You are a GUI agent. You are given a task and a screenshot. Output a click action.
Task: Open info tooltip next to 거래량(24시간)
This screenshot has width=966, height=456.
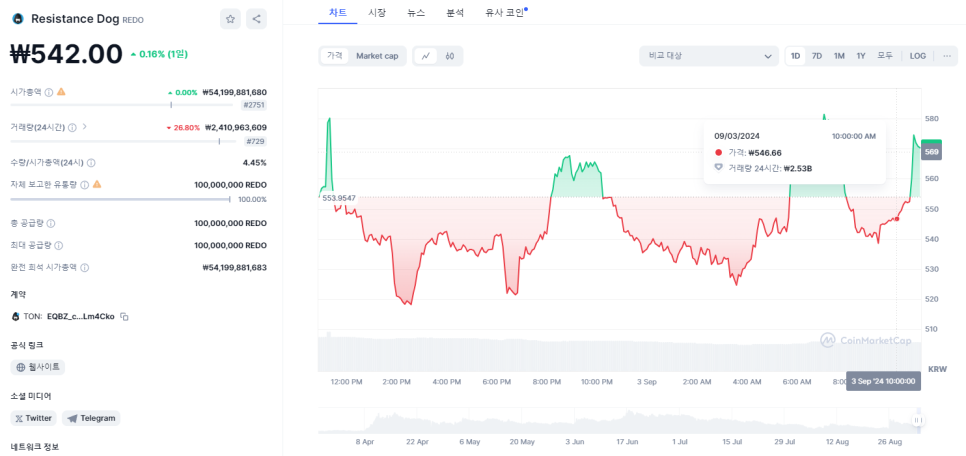[x=72, y=128]
